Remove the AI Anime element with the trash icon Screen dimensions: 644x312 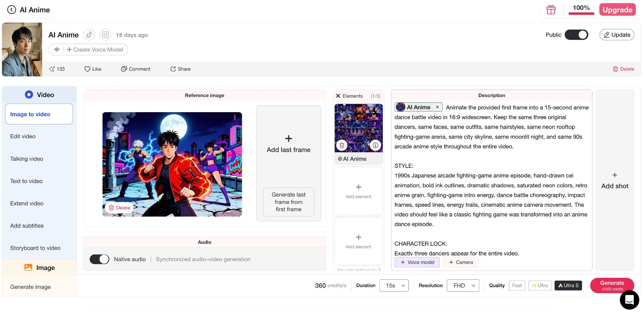coord(342,145)
